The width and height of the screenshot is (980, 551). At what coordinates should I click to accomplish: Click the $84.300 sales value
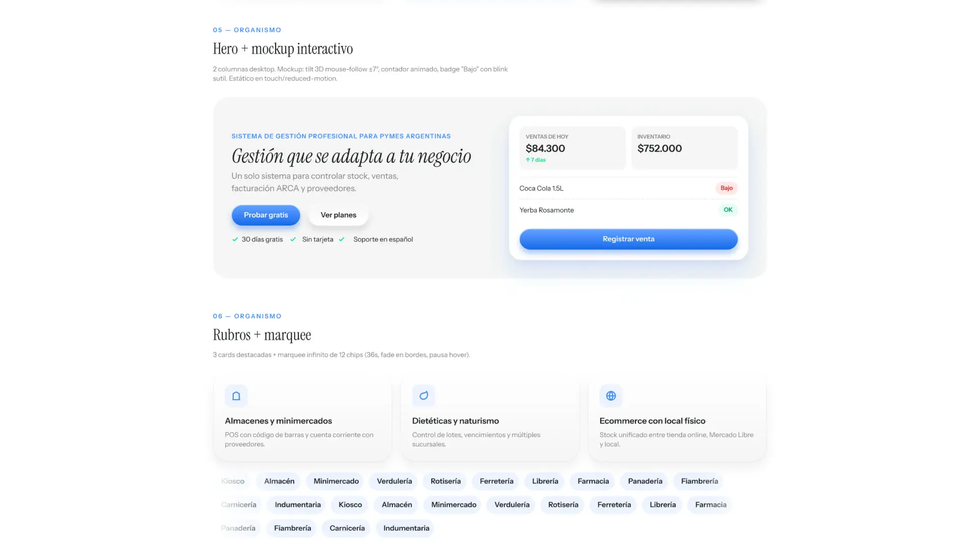[545, 148]
